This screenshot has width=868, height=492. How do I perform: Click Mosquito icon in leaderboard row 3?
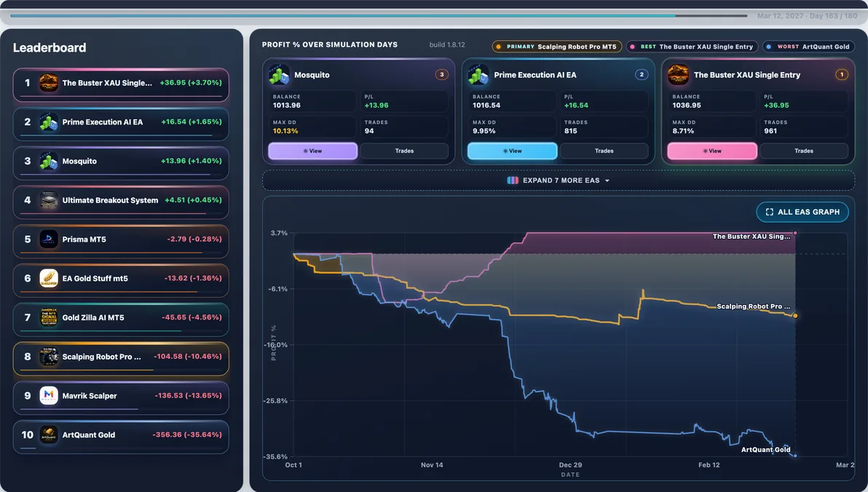click(x=49, y=161)
